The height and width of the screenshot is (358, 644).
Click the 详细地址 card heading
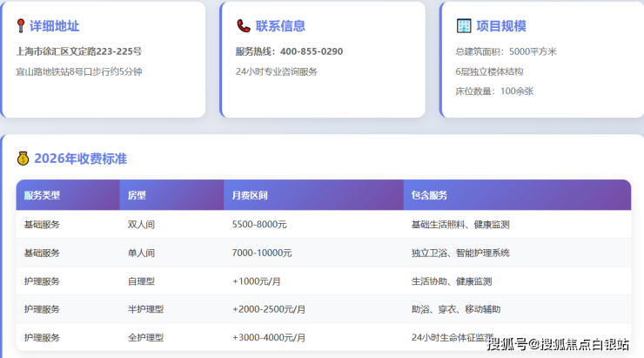[x=55, y=26]
